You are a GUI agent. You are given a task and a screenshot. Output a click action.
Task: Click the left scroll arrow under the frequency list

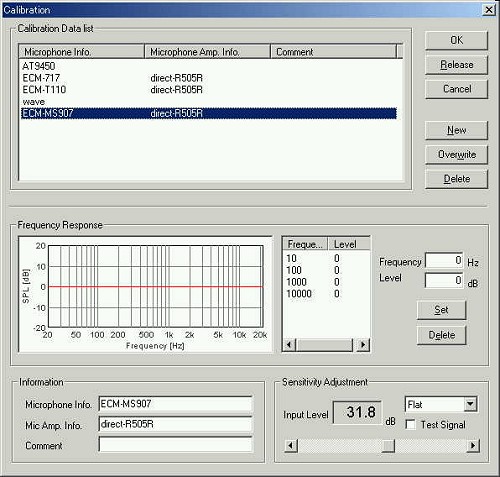click(289, 344)
